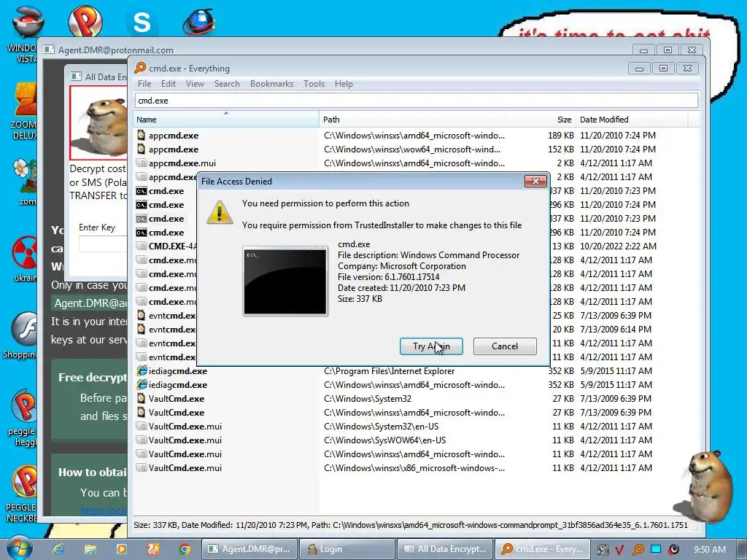747x560 pixels.
Task: Launch Google Chrome from the taskbar
Action: click(185, 549)
